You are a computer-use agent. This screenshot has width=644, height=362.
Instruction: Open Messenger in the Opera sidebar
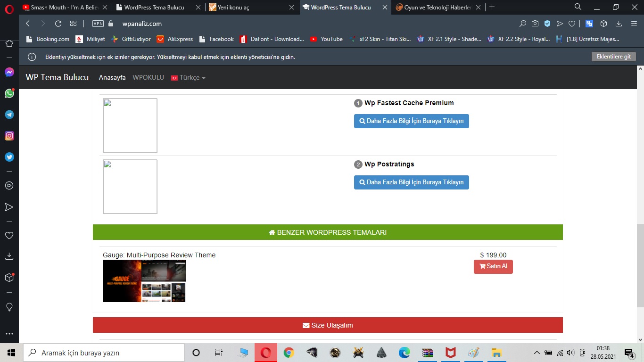click(9, 72)
